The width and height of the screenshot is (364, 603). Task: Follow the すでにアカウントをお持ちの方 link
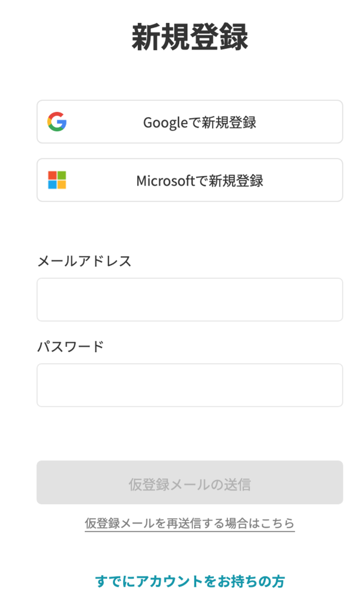tap(190, 582)
